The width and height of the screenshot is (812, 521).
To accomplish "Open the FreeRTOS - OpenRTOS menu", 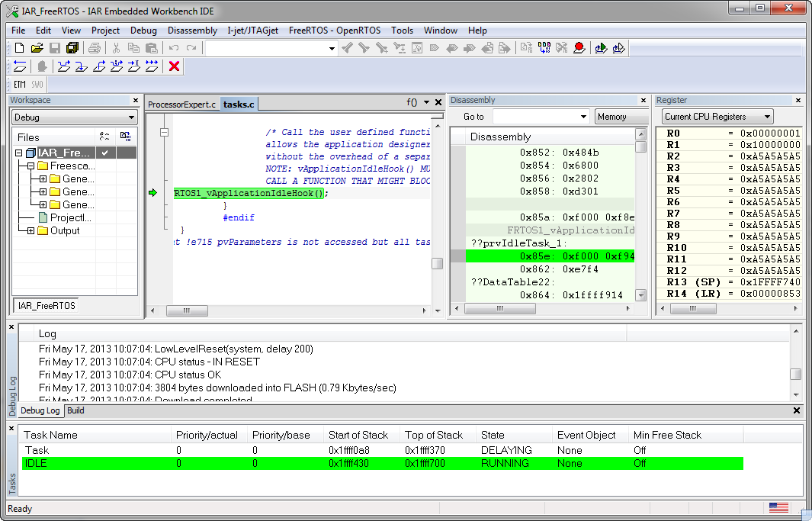I will (x=335, y=31).
